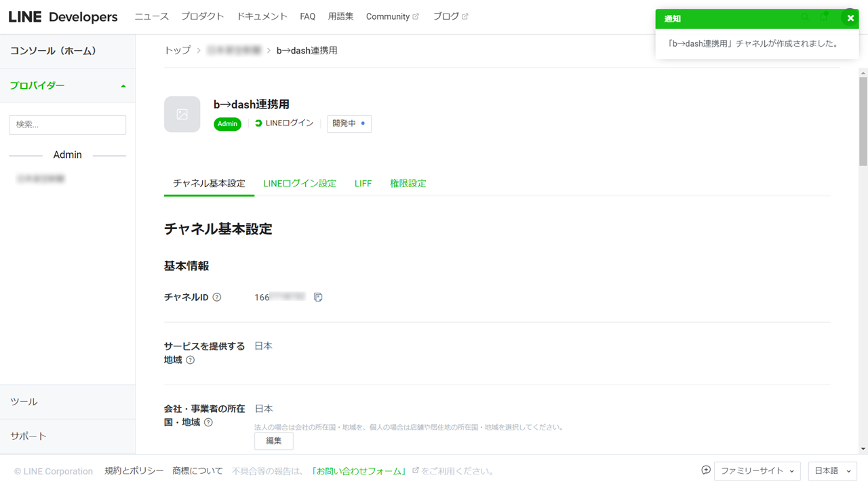The height and width of the screenshot is (488, 868).
Task: Open the blurred provider breadcrumb link
Action: [x=234, y=51]
